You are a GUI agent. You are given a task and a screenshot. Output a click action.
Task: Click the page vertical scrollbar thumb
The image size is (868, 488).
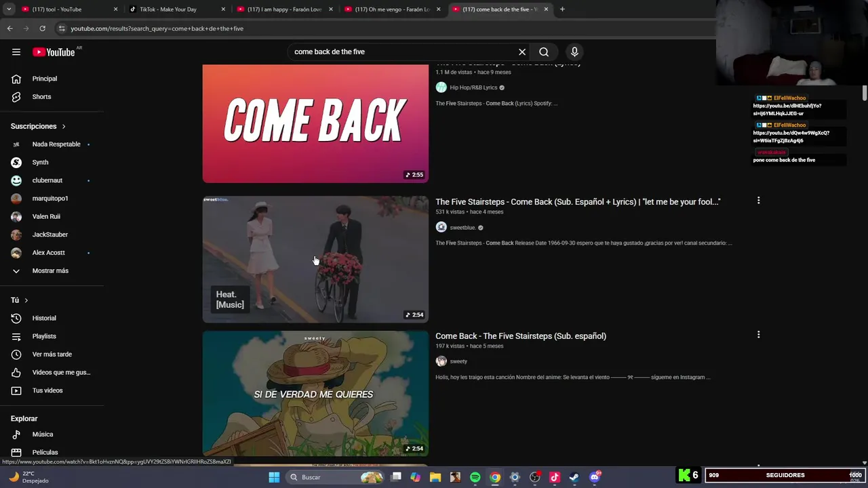point(865,93)
